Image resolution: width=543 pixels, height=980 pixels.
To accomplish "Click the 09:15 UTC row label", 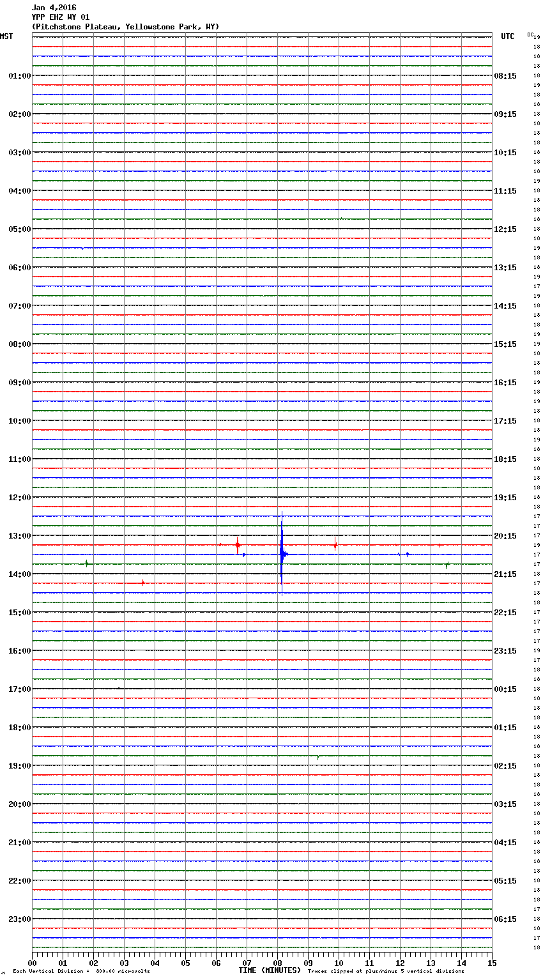I will point(505,114).
